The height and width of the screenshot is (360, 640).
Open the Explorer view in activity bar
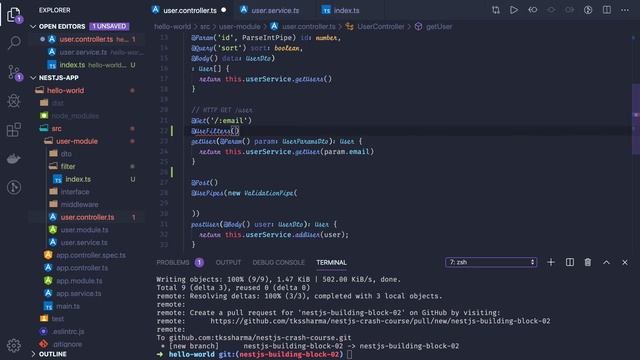point(14,15)
